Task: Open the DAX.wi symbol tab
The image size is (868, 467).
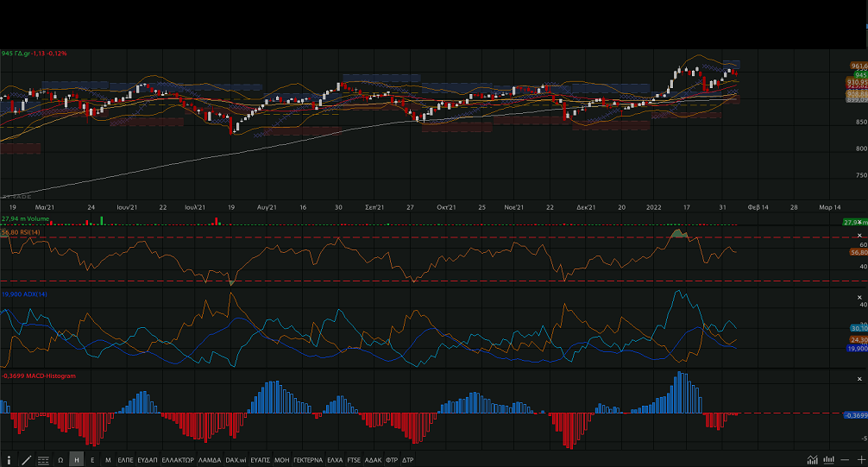Action: click(x=236, y=460)
